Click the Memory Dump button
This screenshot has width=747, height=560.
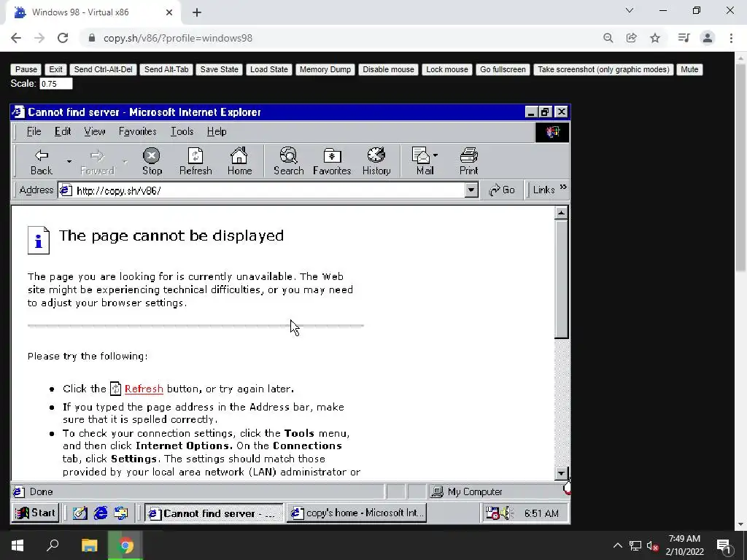325,69
